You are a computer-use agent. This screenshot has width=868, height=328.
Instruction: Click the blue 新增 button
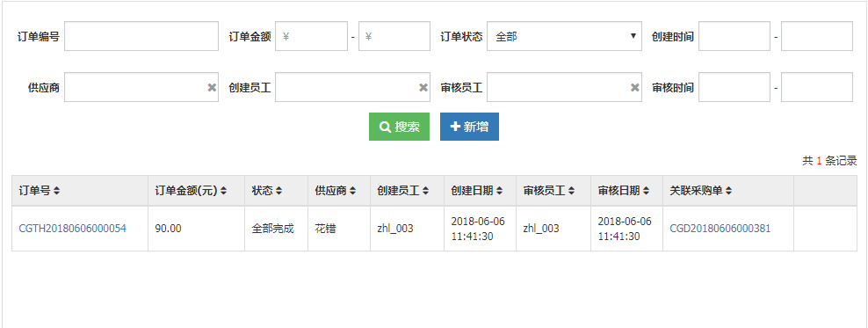469,127
